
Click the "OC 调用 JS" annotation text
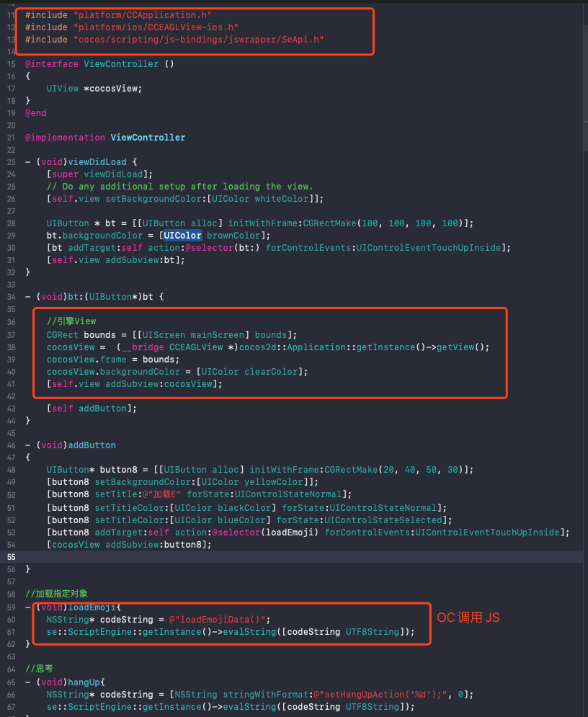[467, 617]
